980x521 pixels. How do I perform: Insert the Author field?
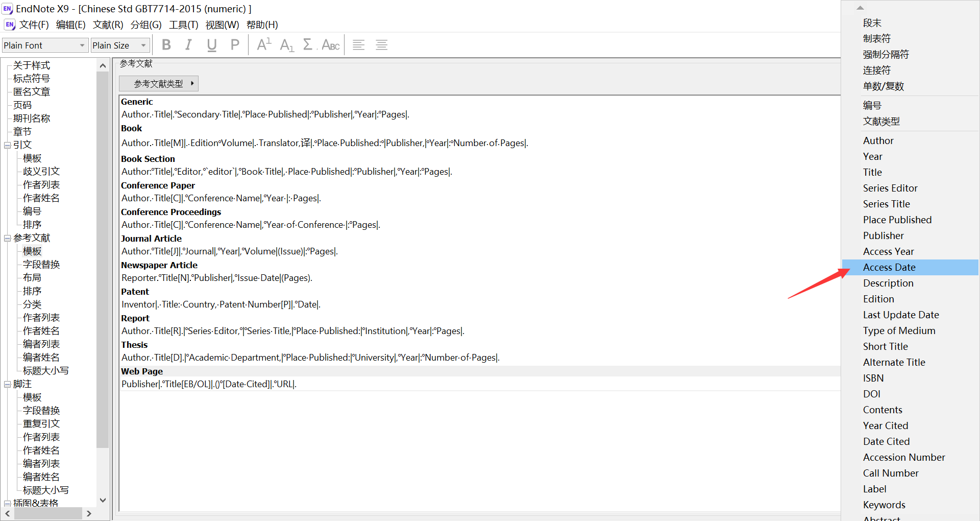tap(910, 140)
